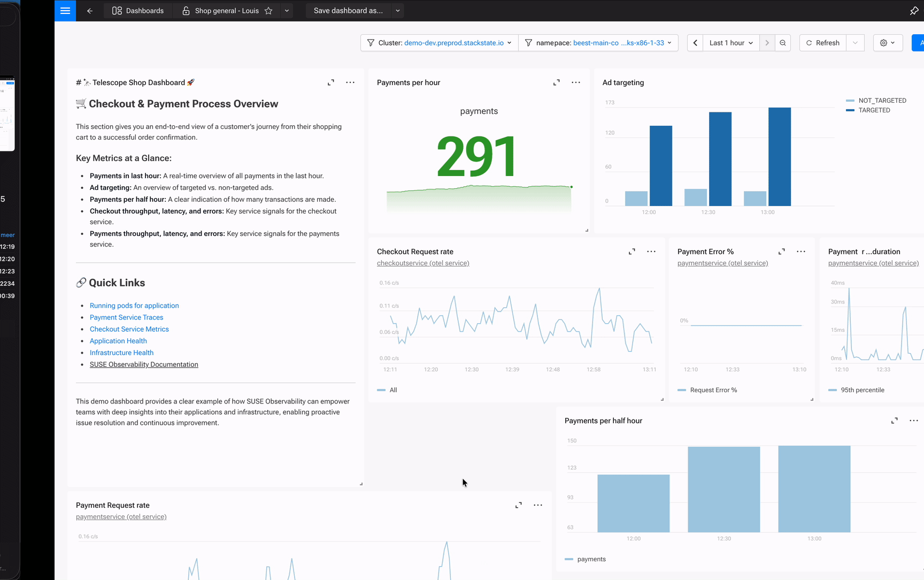Expand the Save dashboard as dropdown arrow
Image resolution: width=924 pixels, height=580 pixels.
[x=397, y=10]
